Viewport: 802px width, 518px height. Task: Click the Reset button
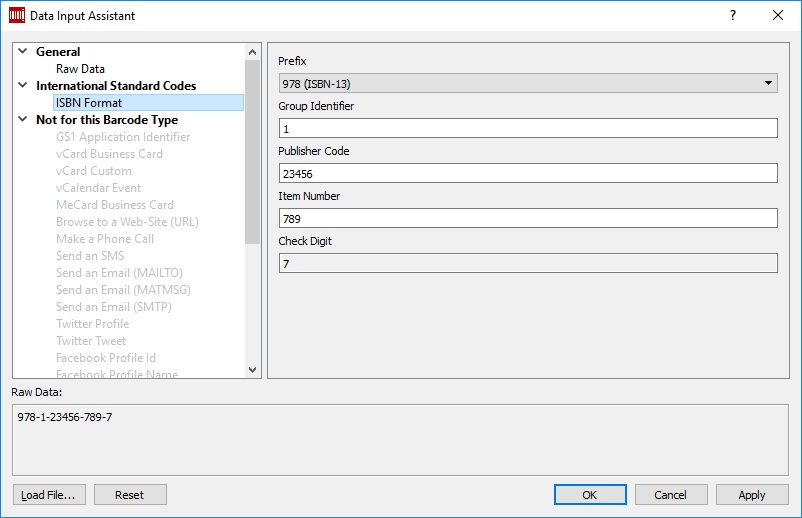click(x=130, y=495)
